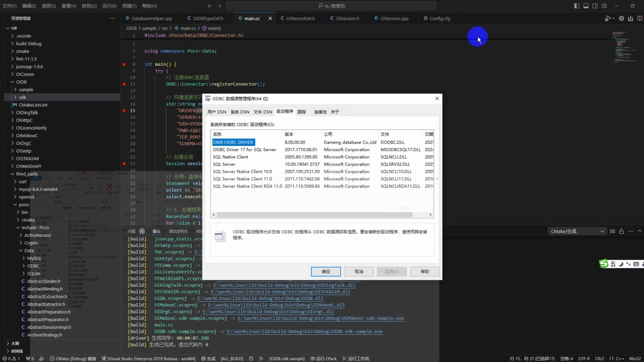Switch to '连接池' tab in ODBC dialog

(320, 112)
